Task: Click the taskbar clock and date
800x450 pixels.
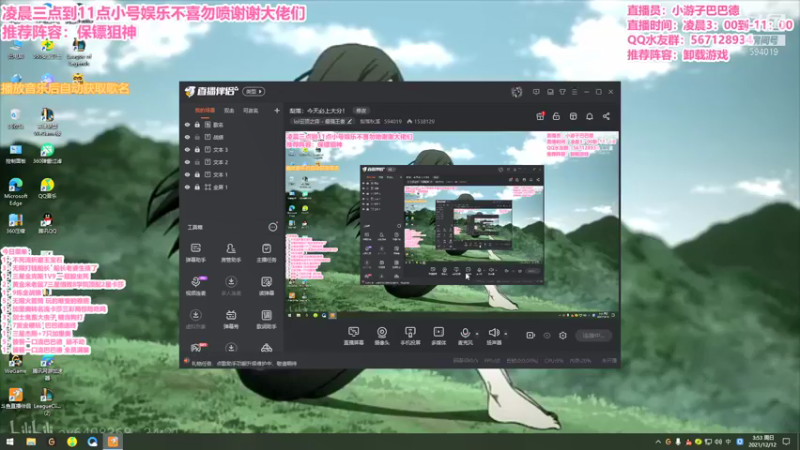Action: [764, 442]
